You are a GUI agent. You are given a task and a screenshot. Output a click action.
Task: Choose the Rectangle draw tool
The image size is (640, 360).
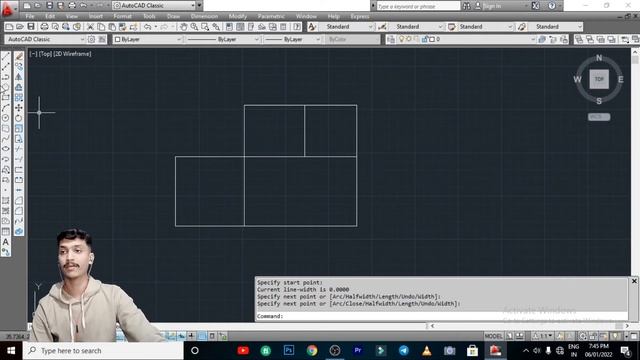(x=6, y=98)
